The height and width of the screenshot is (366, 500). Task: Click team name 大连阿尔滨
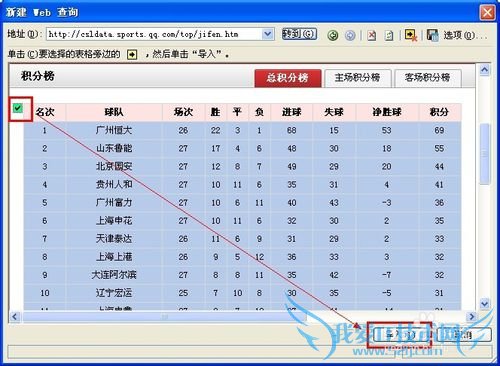pos(114,275)
